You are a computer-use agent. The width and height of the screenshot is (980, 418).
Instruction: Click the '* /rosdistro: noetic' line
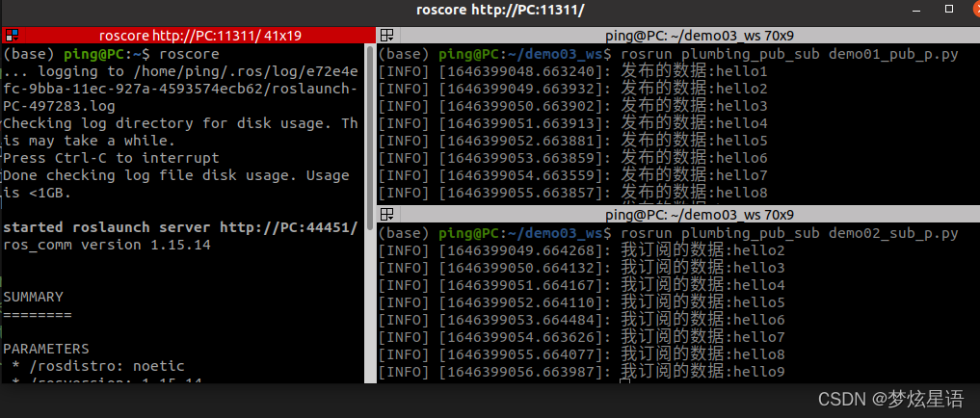pyautogui.click(x=98, y=366)
